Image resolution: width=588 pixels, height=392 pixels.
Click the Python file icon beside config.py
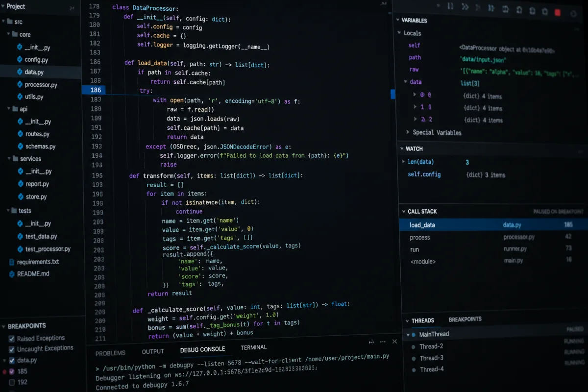(x=20, y=59)
